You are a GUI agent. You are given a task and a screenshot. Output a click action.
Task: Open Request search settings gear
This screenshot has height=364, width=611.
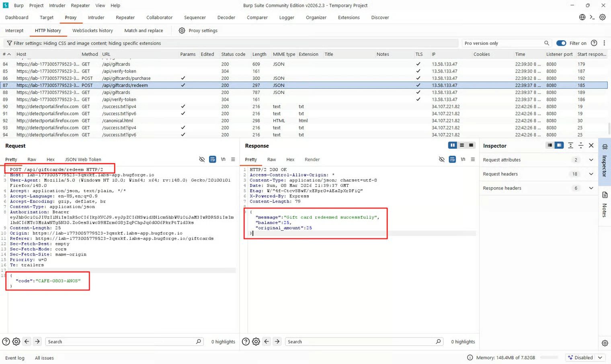(16, 342)
